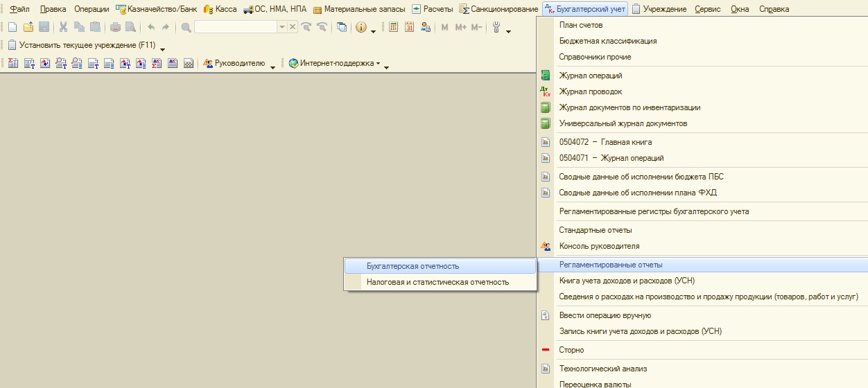Viewport: 868px width, 388px height.
Task: Click the Журнал проводок Дт/Кт icon
Action: (x=545, y=91)
